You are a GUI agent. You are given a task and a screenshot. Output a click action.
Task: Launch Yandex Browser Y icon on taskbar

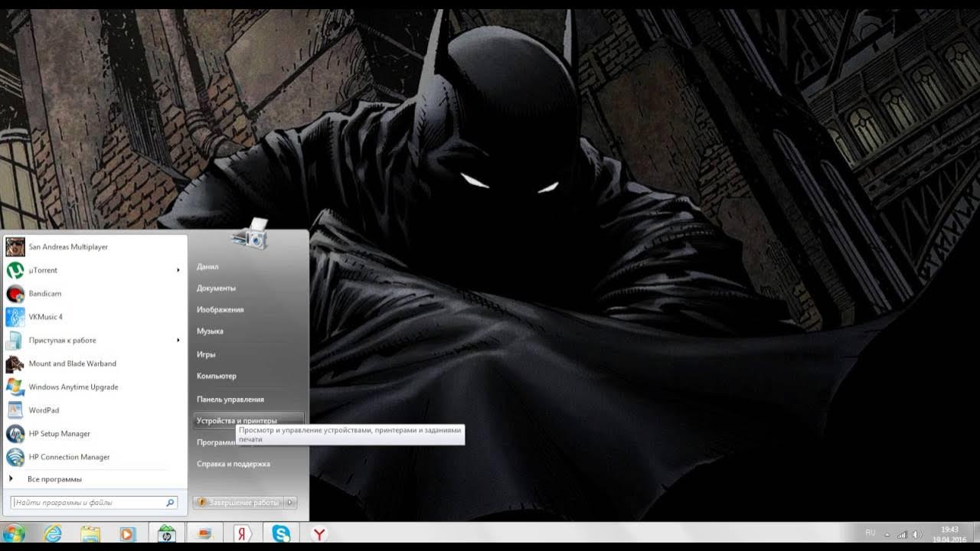point(319,534)
